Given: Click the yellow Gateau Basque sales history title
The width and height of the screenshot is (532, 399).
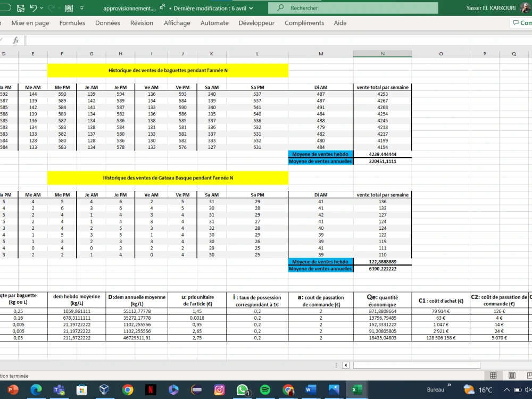Looking at the screenshot, I should pyautogui.click(x=168, y=178).
